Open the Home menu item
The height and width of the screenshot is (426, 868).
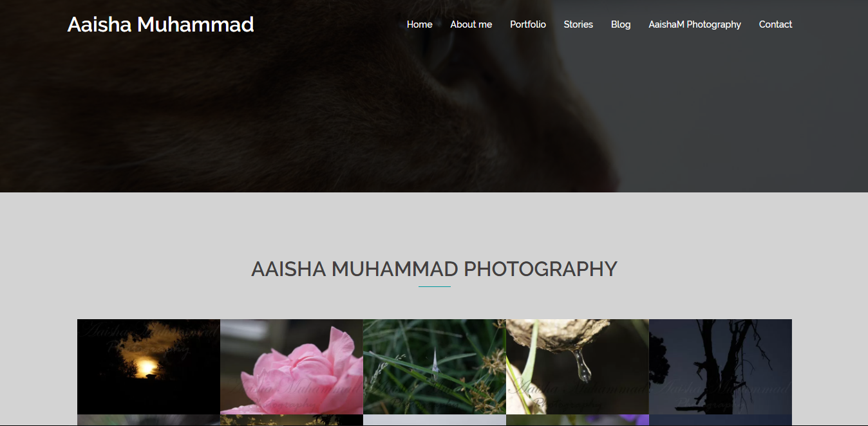coord(419,24)
